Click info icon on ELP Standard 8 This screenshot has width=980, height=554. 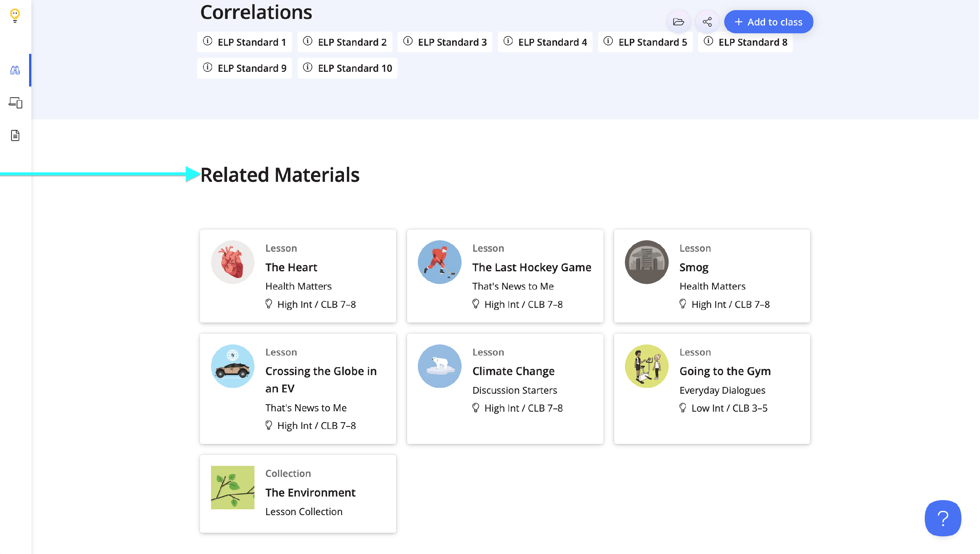click(x=709, y=41)
